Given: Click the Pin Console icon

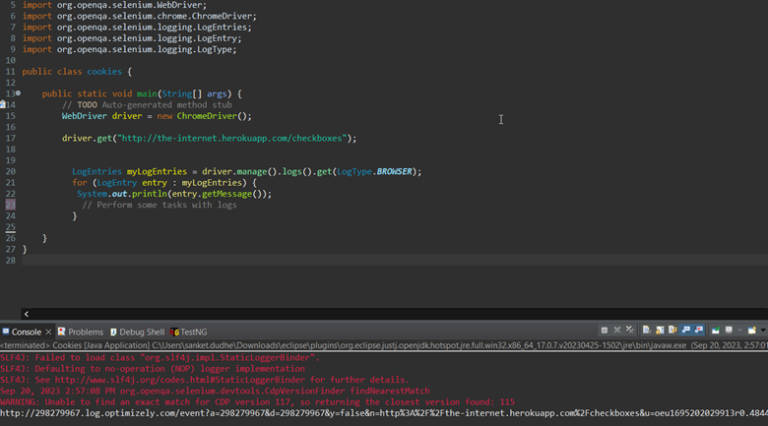Looking at the screenshot, I should (714, 330).
